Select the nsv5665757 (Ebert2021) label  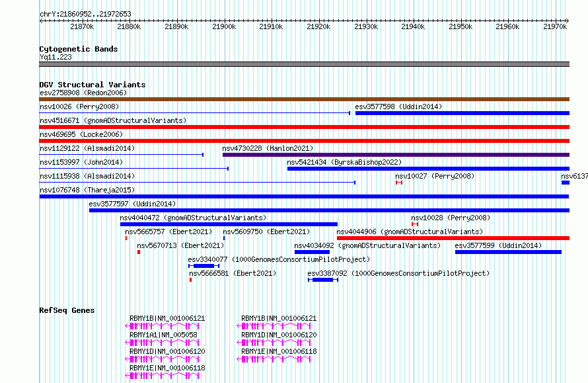[168, 232]
